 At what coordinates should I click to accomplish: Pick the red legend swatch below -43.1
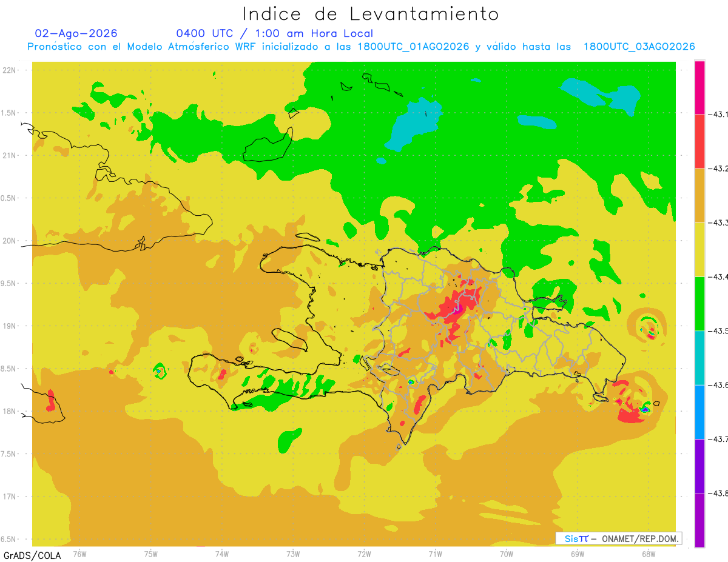click(699, 141)
